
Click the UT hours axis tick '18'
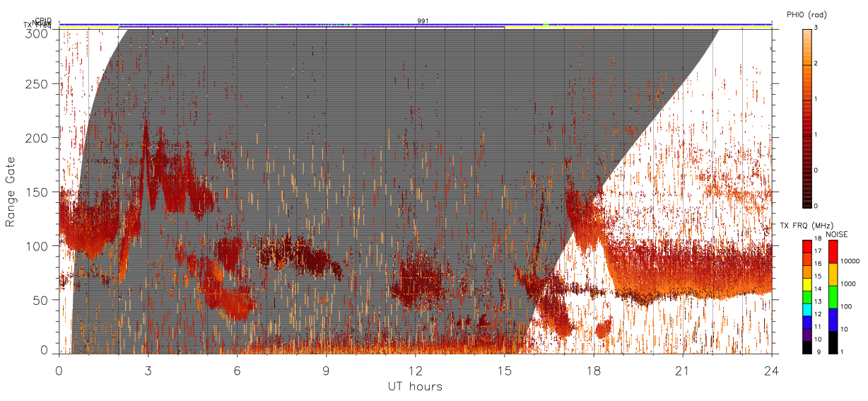[594, 371]
